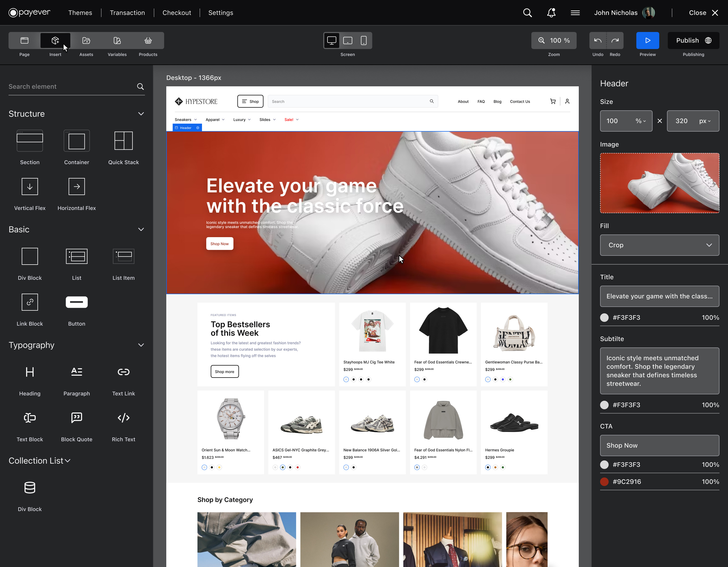The image size is (728, 567).
Task: Select the black variant of Stayhoops MJ tee
Action: 353,379
